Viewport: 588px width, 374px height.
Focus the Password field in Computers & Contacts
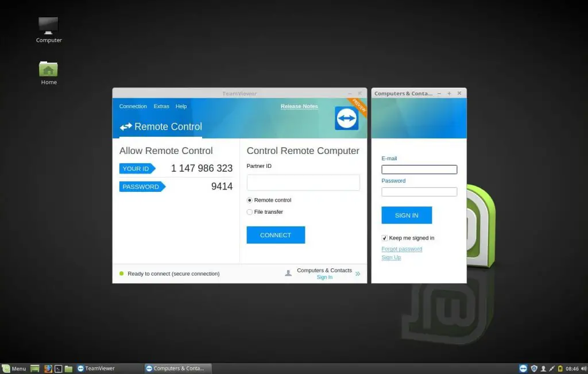[419, 192]
